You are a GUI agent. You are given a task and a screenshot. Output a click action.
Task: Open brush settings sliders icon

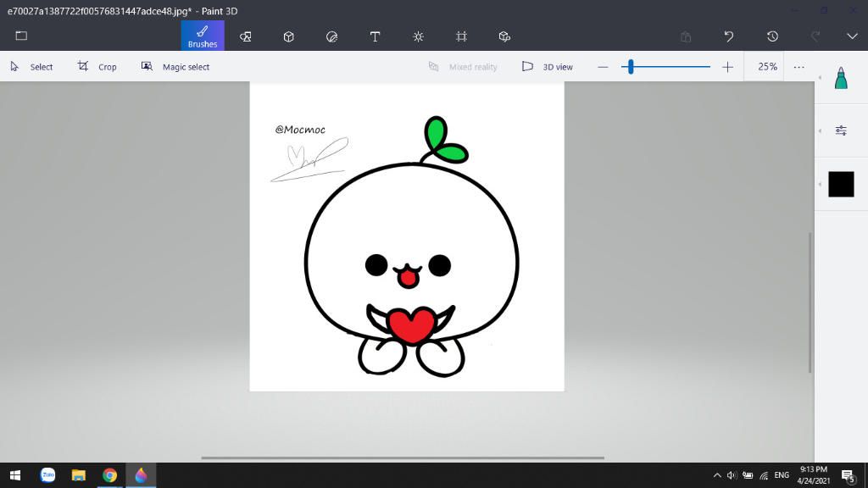pos(841,130)
